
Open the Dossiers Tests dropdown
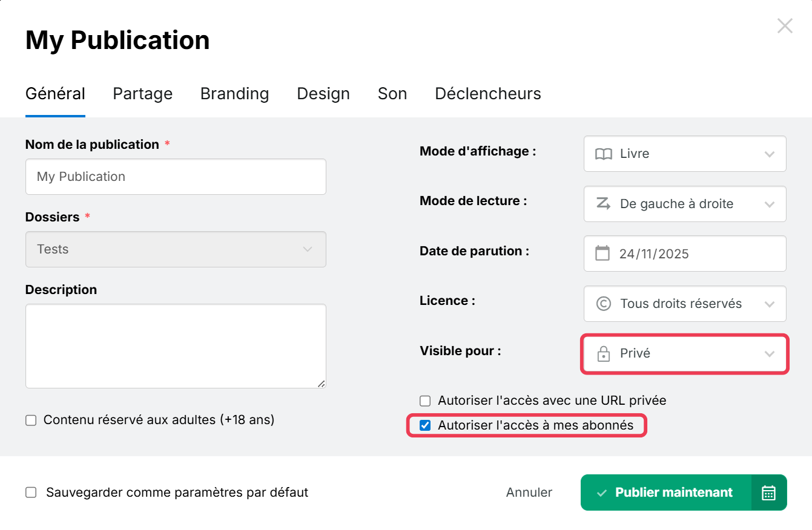tap(176, 249)
